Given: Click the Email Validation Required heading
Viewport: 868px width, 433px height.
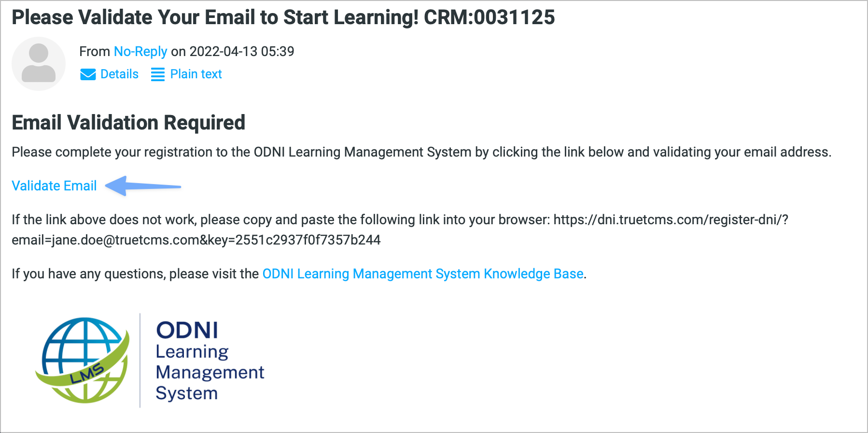Looking at the screenshot, I should [x=128, y=122].
